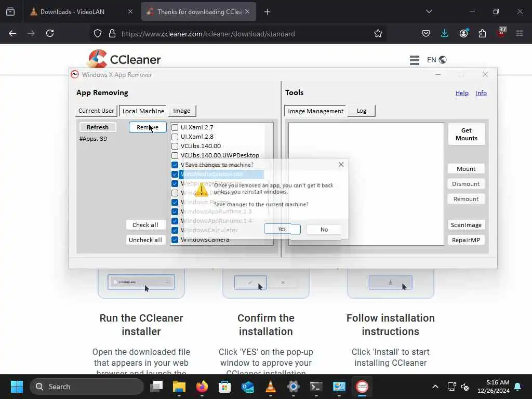The width and height of the screenshot is (532, 399).
Task: Open the Windows Start menu
Action: 17,387
